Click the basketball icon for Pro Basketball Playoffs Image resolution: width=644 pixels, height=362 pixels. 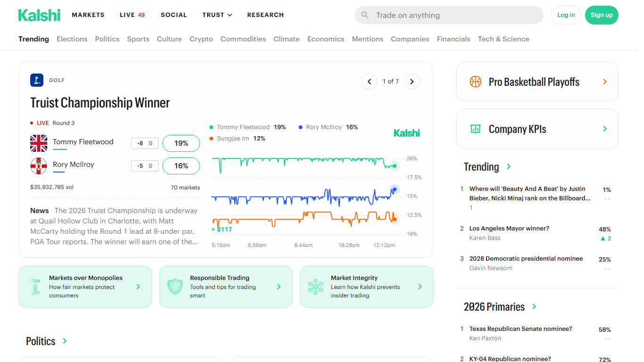click(475, 82)
